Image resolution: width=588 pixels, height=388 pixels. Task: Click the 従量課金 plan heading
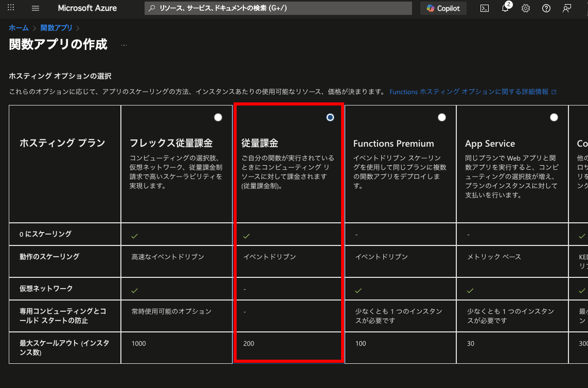coord(260,143)
